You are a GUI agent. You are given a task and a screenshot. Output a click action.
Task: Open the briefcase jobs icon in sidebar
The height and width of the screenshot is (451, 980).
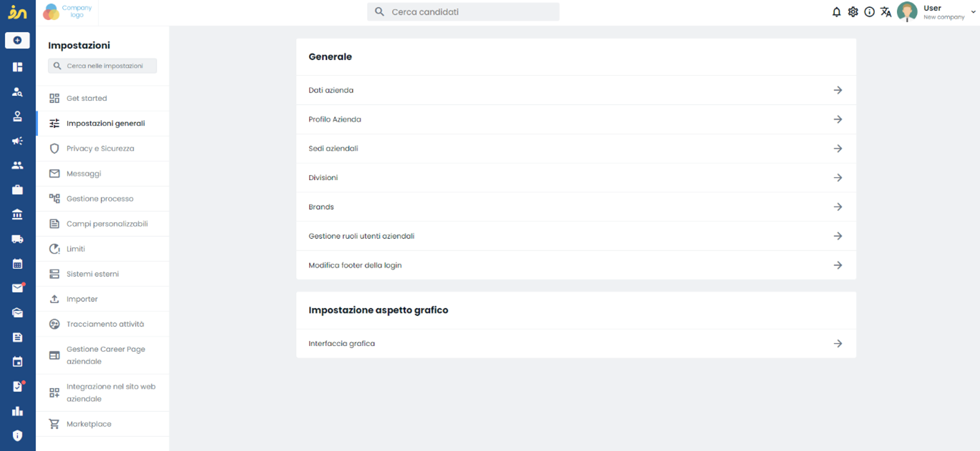17,190
